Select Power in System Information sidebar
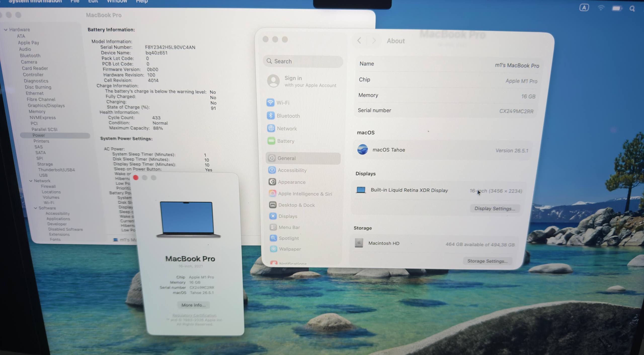This screenshot has width=644, height=355. pos(55,135)
